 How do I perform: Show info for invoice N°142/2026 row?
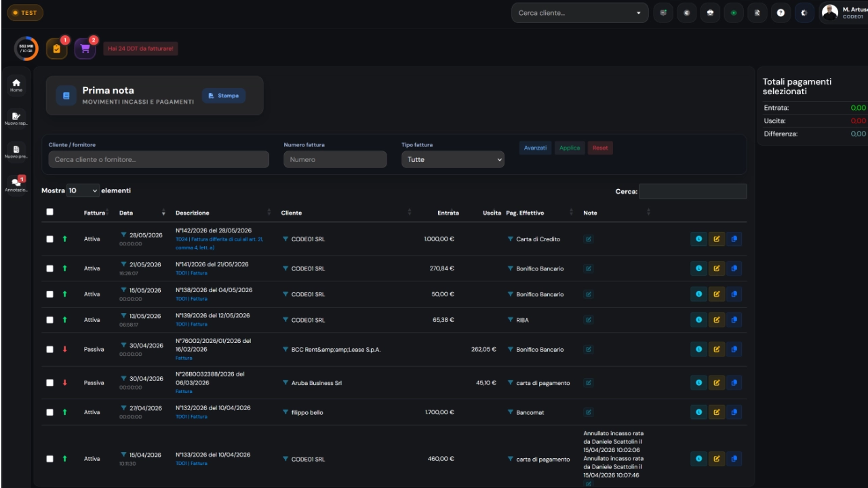click(698, 239)
